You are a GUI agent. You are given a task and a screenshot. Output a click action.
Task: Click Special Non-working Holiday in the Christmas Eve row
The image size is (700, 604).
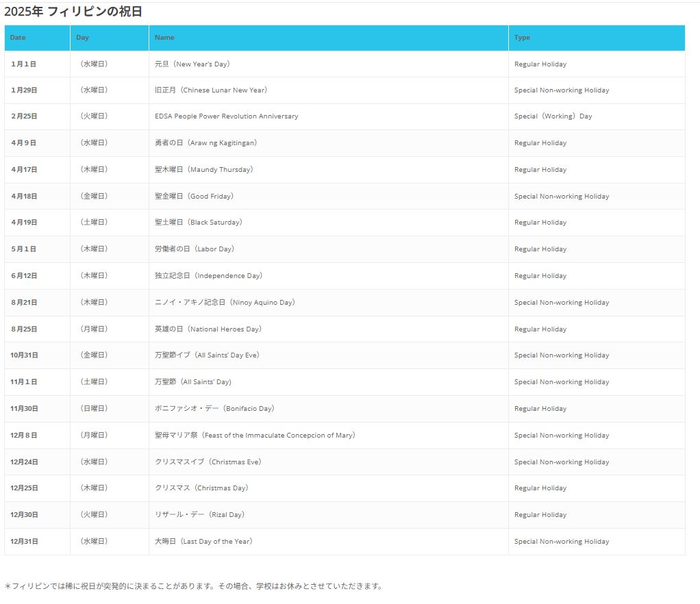click(562, 462)
